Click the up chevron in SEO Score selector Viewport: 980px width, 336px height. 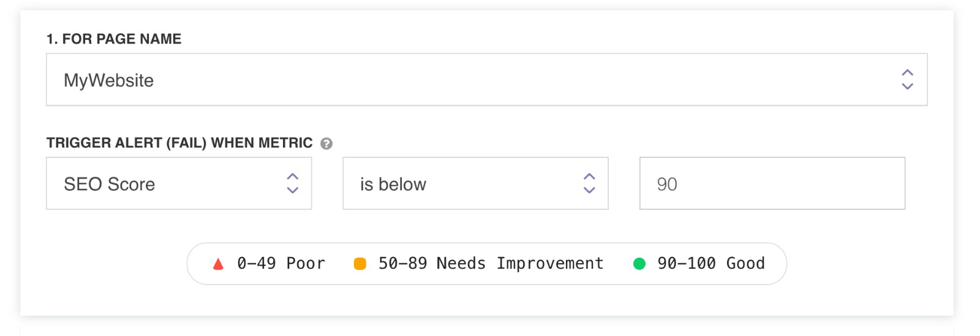click(x=293, y=177)
